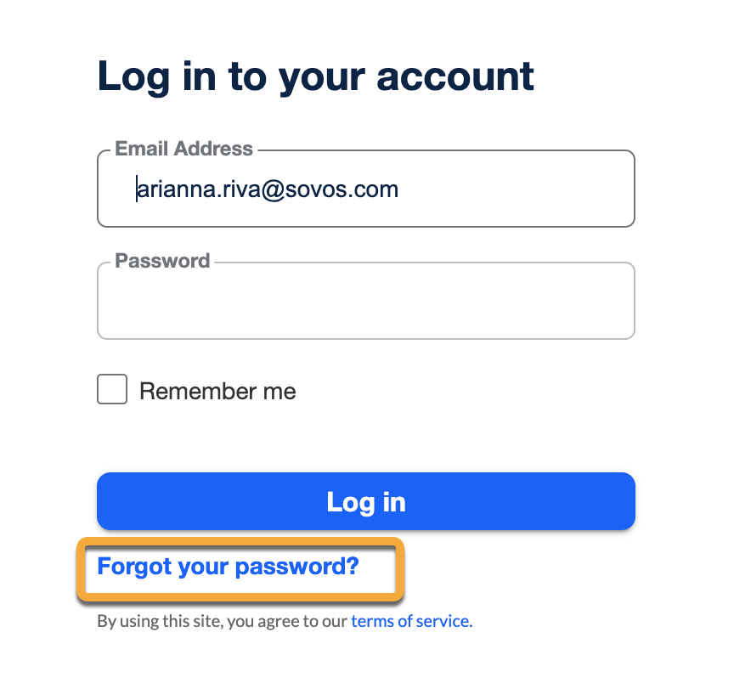Click the word "account" in the heading
Viewport: 734px width, 700px height.
pos(455,76)
